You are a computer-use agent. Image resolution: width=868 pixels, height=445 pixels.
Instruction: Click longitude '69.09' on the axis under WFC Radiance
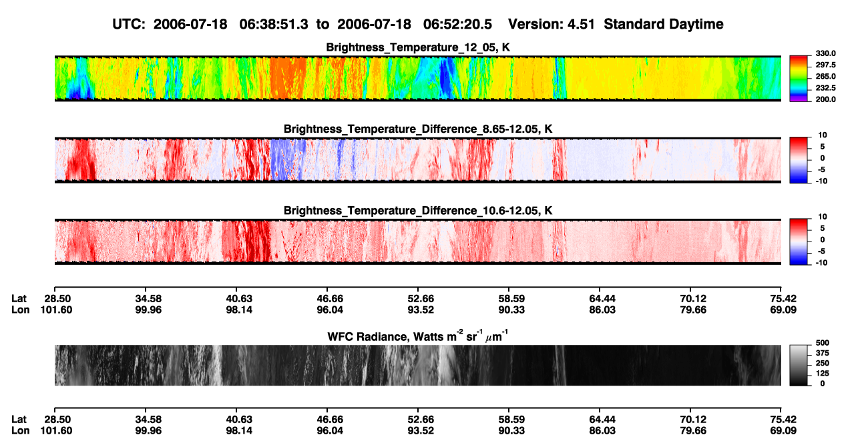point(782,431)
